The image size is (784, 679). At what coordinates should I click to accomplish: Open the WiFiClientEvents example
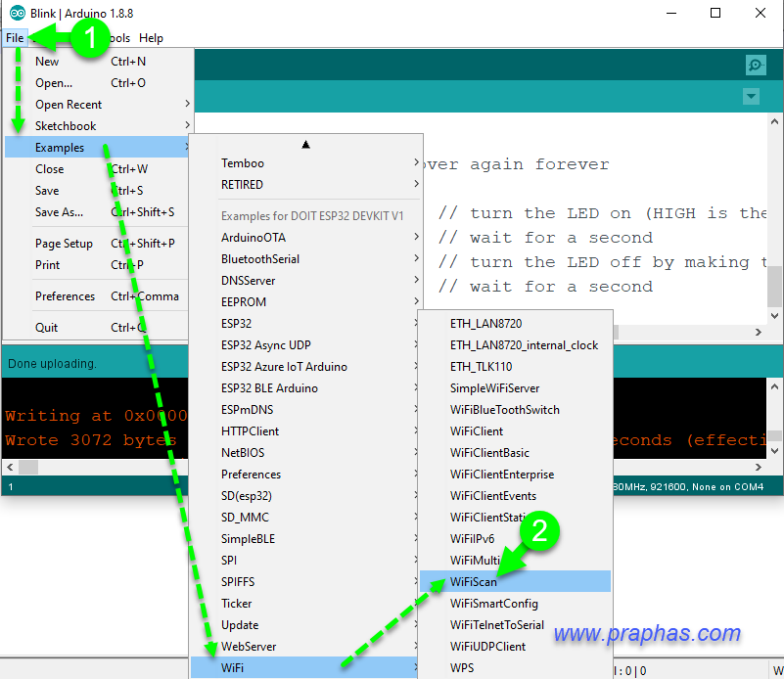tap(515, 495)
